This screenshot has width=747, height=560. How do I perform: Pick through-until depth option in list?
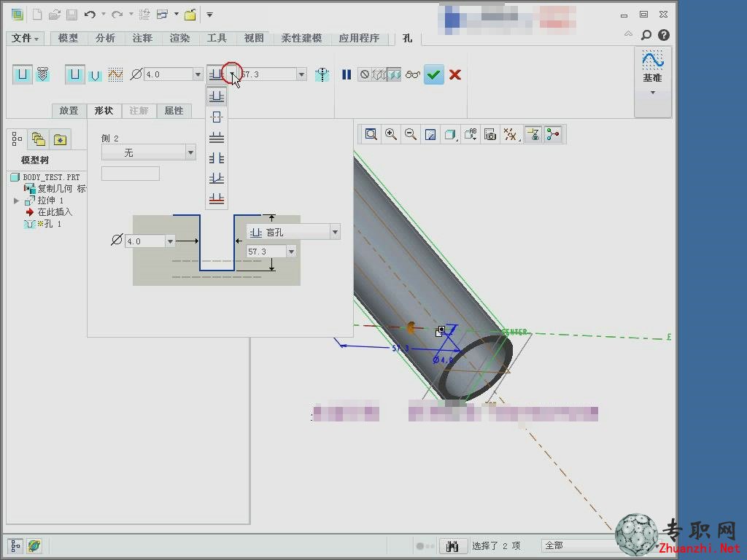[x=216, y=179]
